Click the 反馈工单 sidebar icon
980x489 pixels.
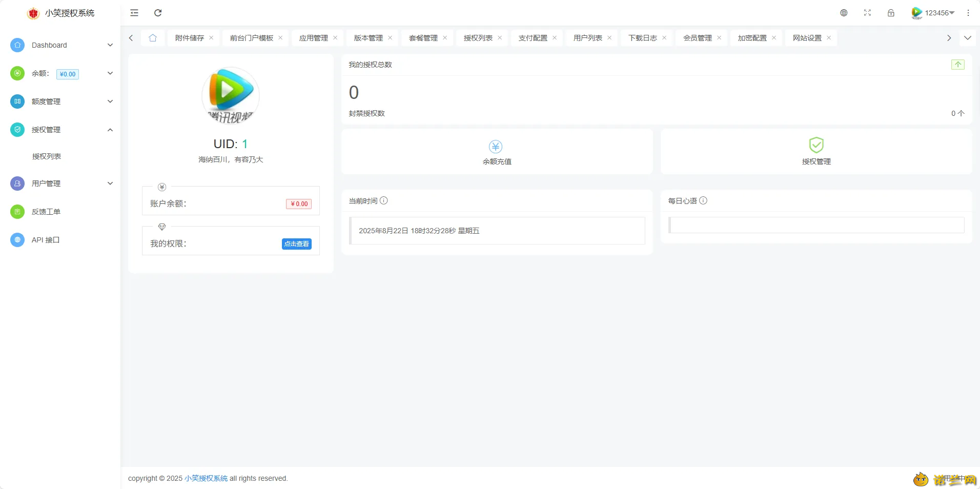[x=17, y=212]
